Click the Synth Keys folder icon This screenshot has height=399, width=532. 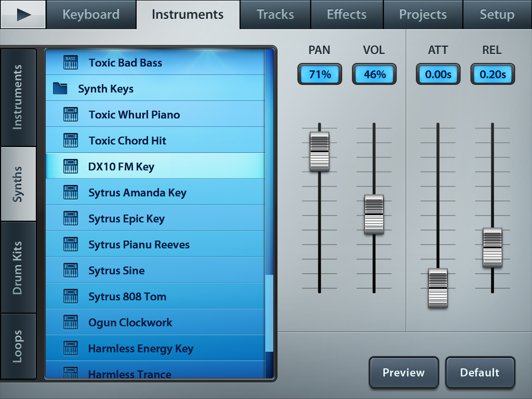point(60,88)
